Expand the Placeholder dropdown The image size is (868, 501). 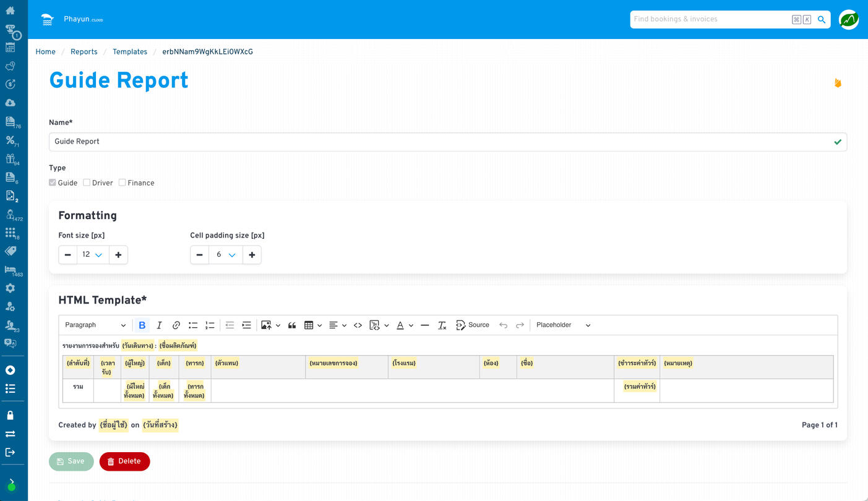[563, 325]
